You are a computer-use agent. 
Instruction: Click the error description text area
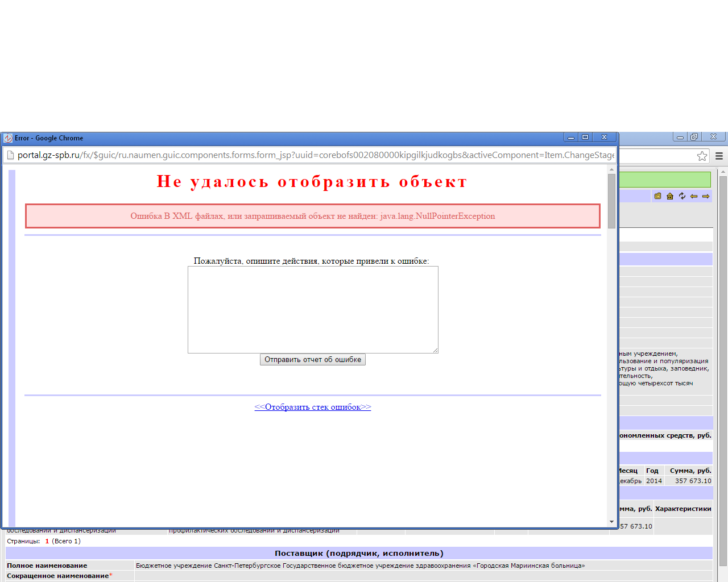[313, 310]
